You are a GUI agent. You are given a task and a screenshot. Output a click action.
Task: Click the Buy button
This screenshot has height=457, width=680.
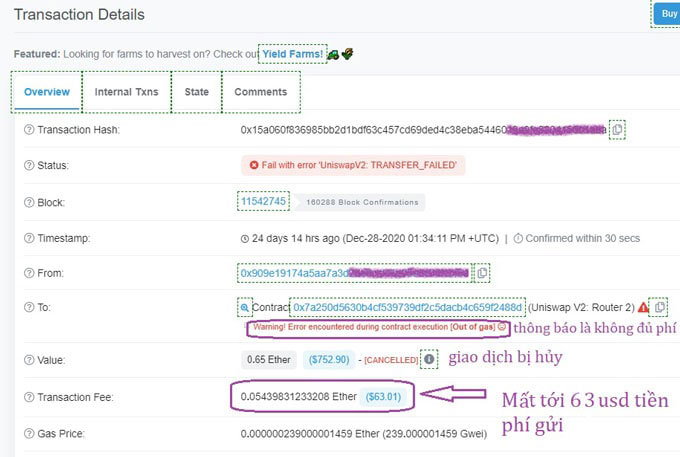click(x=668, y=14)
